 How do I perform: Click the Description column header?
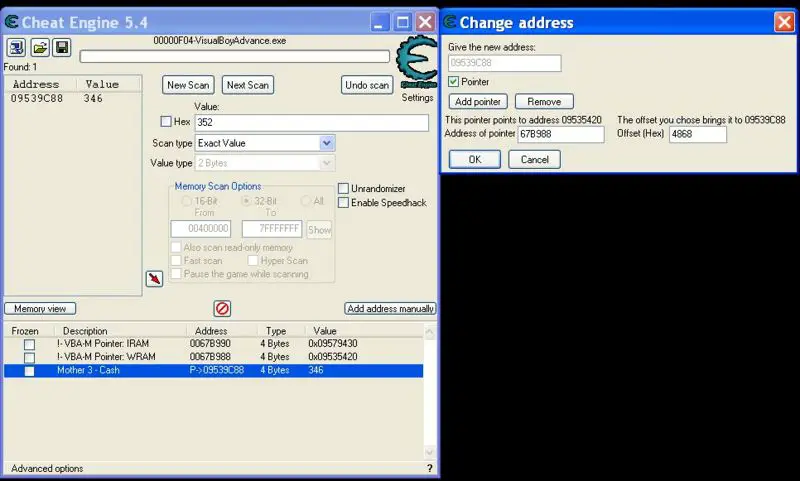[85, 331]
